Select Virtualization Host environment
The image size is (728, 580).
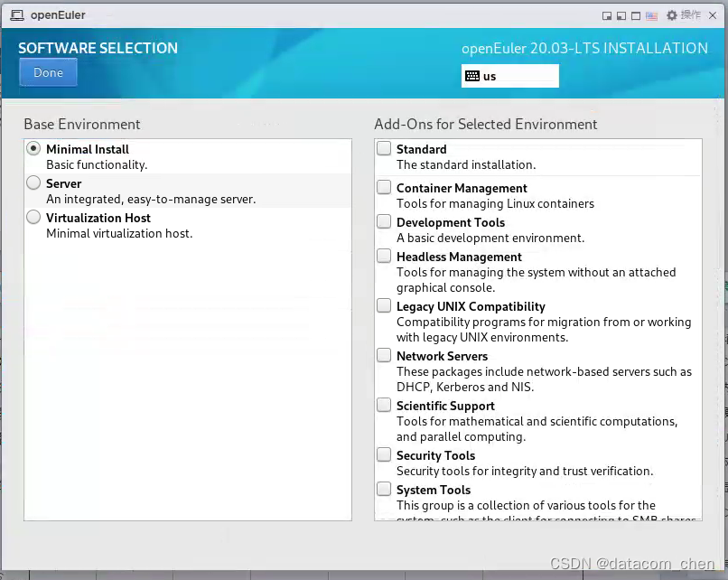33,217
